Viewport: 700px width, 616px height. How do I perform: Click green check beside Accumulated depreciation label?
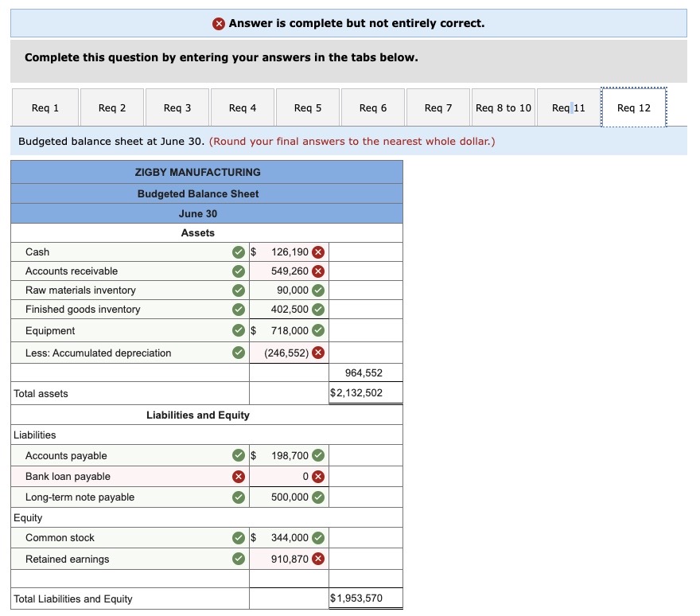click(239, 353)
